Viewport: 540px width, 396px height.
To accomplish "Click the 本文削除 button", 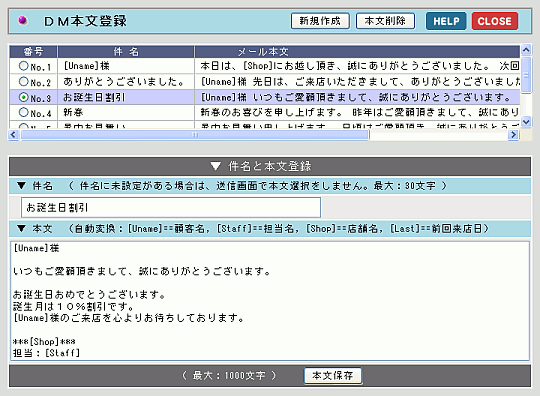I will coord(385,21).
